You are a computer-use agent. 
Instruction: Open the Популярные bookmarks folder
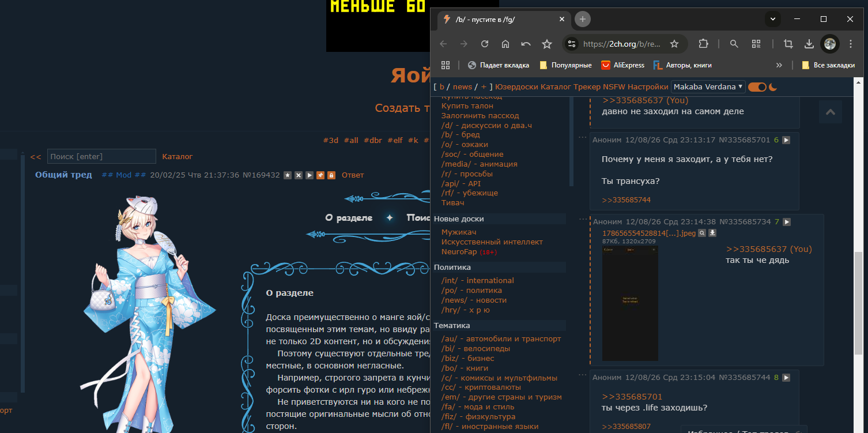click(x=565, y=65)
